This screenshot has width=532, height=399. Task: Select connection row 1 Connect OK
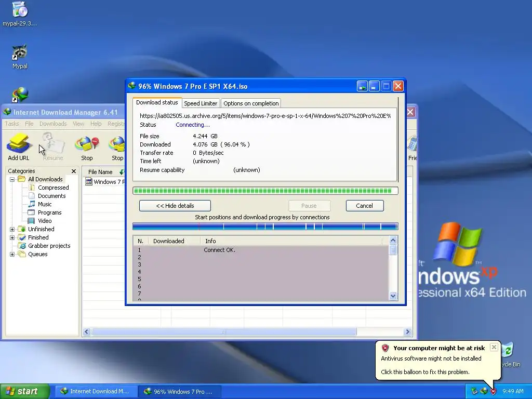coord(261,250)
